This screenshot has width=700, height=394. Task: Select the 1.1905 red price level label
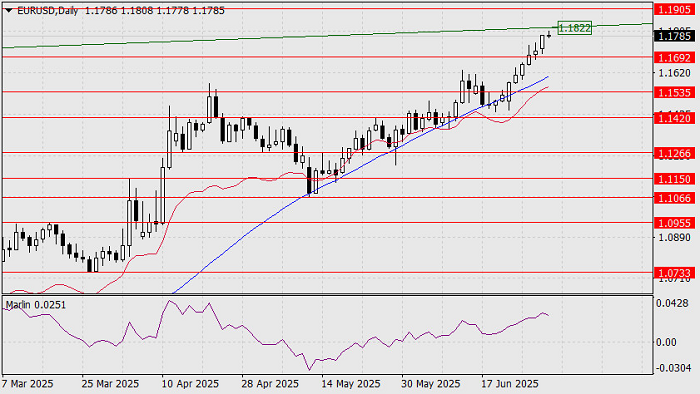click(x=674, y=9)
